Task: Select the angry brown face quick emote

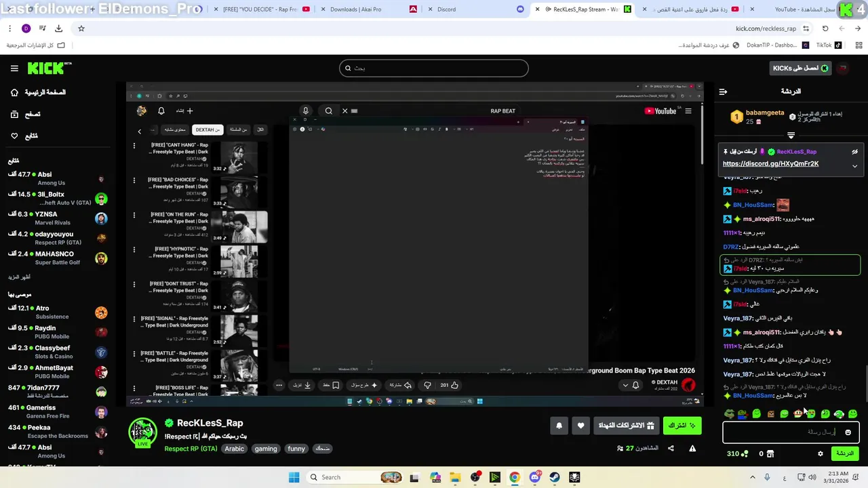Action: tap(770, 413)
